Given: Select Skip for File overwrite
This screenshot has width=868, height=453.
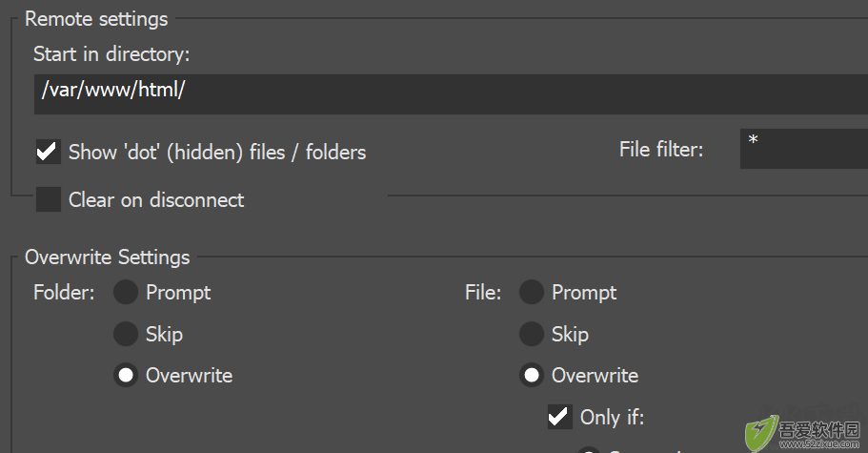Looking at the screenshot, I should click(532, 334).
